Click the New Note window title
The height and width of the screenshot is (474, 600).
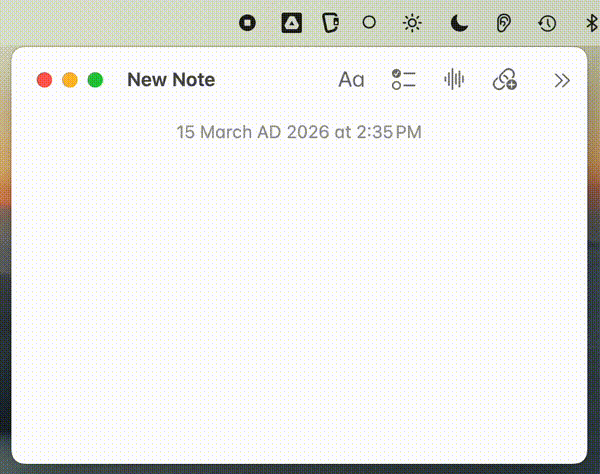(171, 80)
